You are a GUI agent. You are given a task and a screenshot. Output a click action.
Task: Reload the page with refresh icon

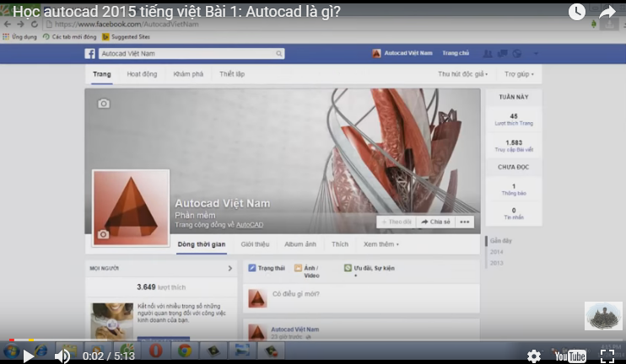(35, 24)
